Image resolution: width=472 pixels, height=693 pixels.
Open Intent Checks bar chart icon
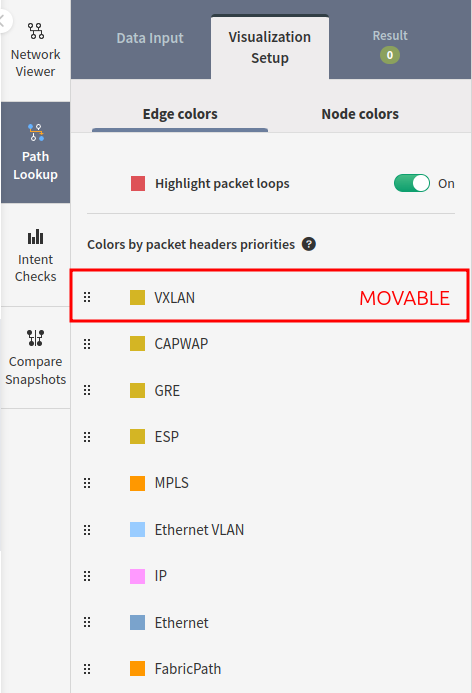(35, 236)
